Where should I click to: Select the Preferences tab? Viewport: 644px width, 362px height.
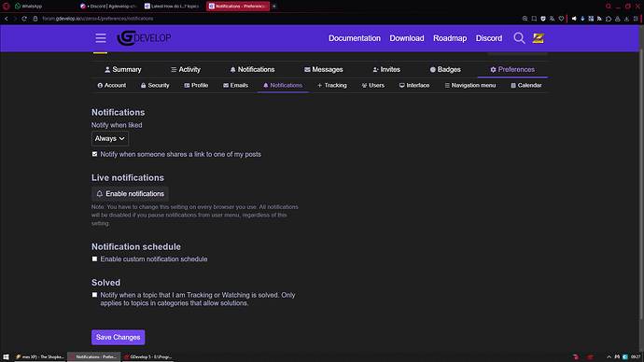[x=512, y=69]
